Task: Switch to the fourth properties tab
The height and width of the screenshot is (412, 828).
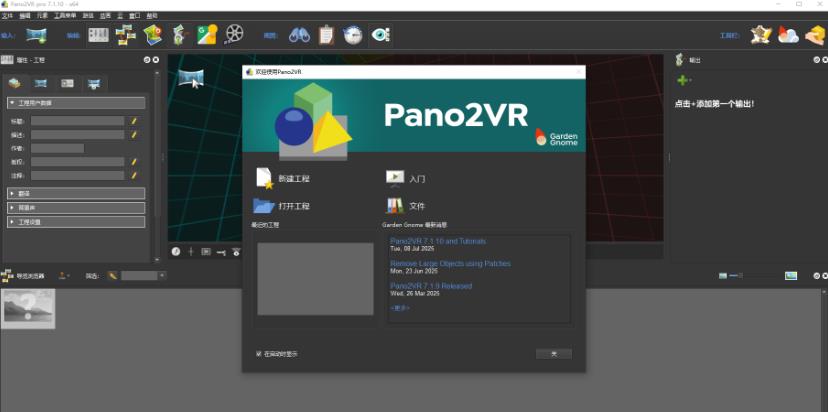Action: coord(95,83)
